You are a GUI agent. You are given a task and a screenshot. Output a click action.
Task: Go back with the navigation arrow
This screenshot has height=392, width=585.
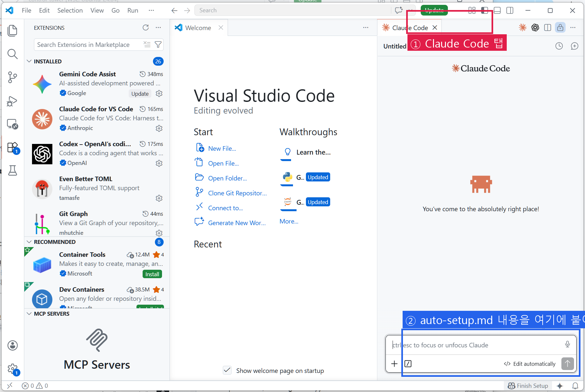(174, 10)
